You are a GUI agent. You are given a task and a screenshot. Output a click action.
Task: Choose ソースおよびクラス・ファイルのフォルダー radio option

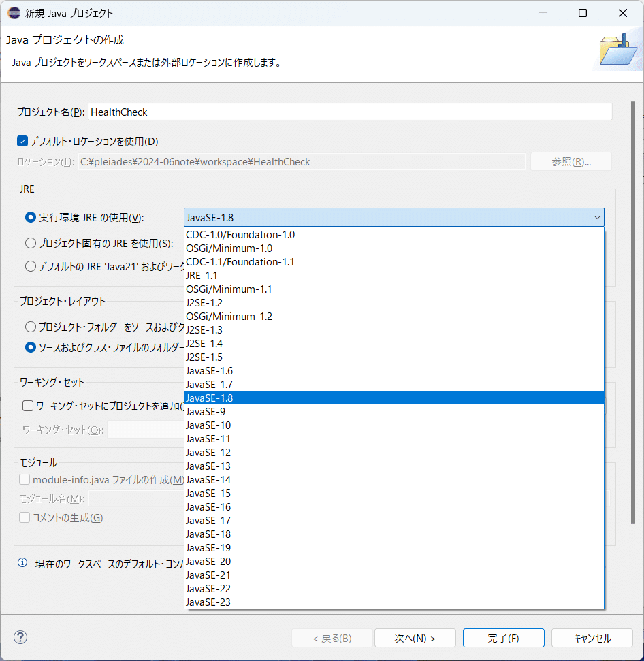click(x=31, y=347)
